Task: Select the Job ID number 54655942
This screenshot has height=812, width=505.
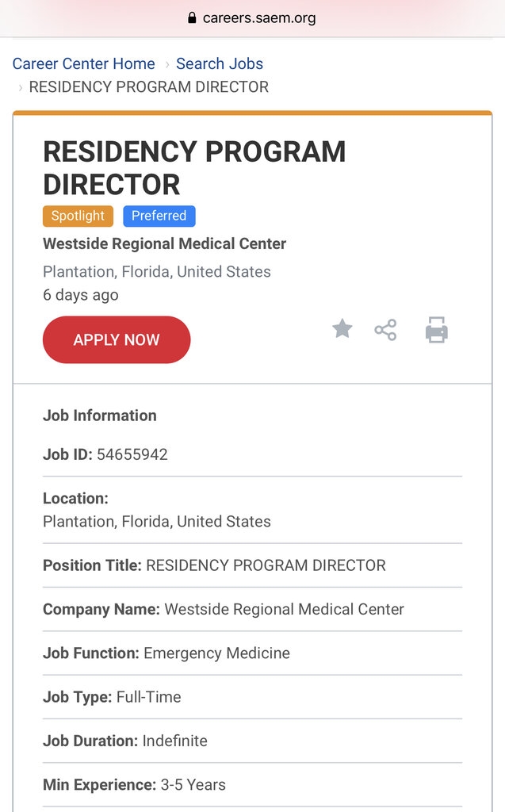Action: (x=132, y=454)
